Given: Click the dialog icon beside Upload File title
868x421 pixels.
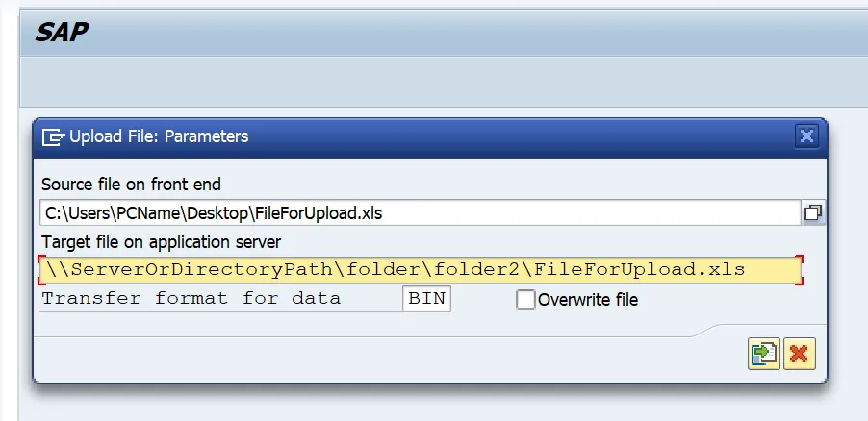Looking at the screenshot, I should tap(54, 136).
